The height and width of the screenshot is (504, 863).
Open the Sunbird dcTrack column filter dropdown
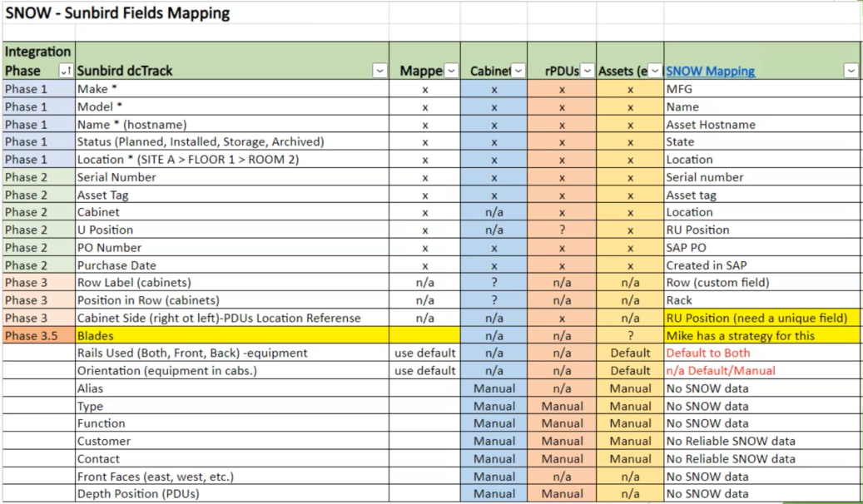(x=379, y=71)
